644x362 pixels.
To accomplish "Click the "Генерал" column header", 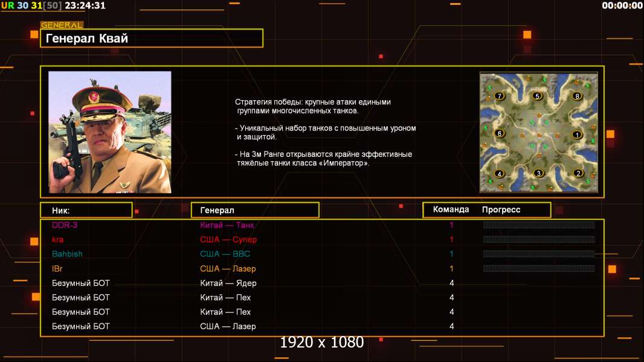I will pyautogui.click(x=255, y=211).
